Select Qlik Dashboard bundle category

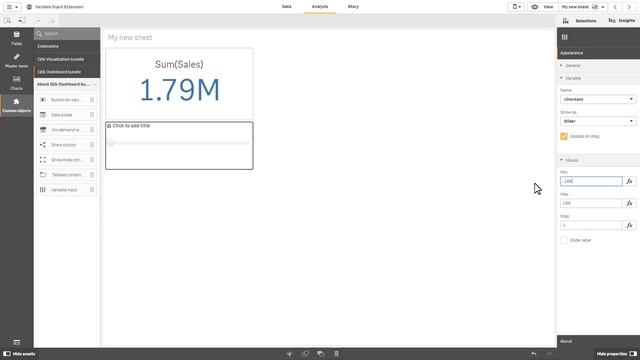67,72
